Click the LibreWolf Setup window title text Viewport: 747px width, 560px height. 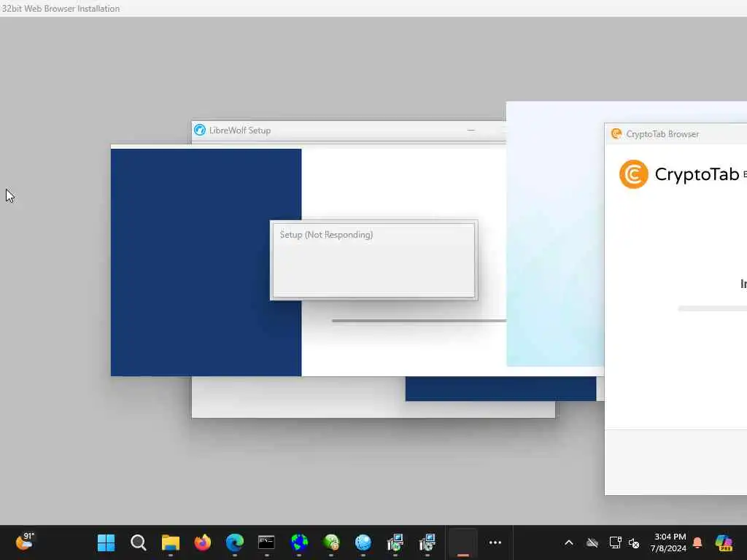240,131
